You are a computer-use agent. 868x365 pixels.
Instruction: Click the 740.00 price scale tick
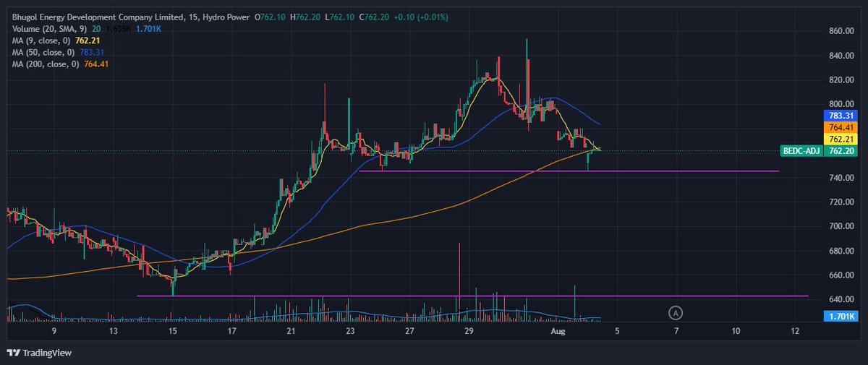click(x=841, y=178)
